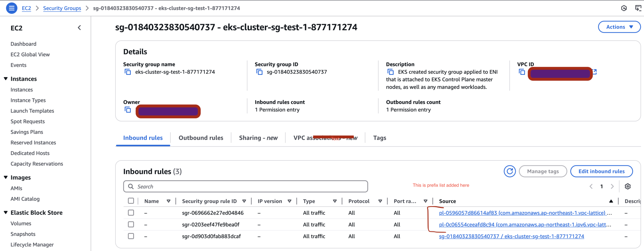Open table preferences gear icon
Viewport: 644px width, 251px height.
[x=628, y=186]
